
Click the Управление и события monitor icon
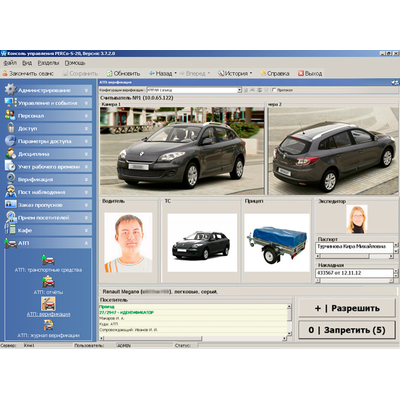[10, 103]
